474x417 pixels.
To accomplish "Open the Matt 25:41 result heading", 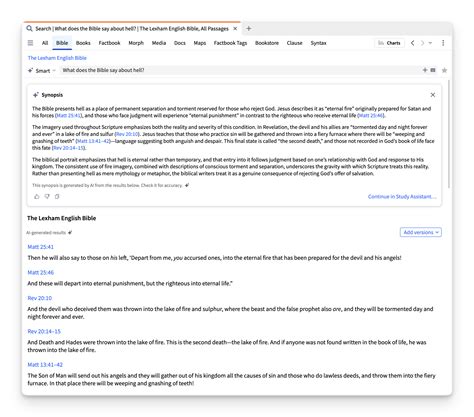I will click(x=41, y=247).
